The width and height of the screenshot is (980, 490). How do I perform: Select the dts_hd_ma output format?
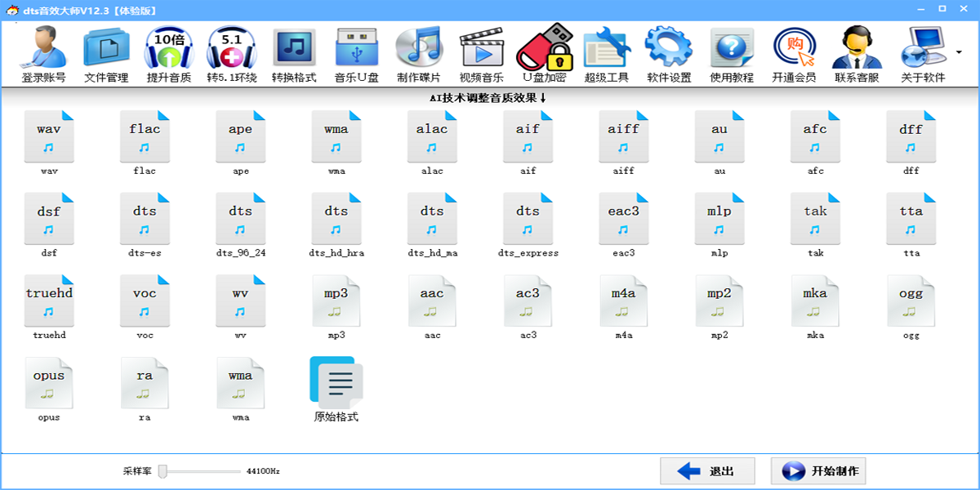tap(432, 220)
